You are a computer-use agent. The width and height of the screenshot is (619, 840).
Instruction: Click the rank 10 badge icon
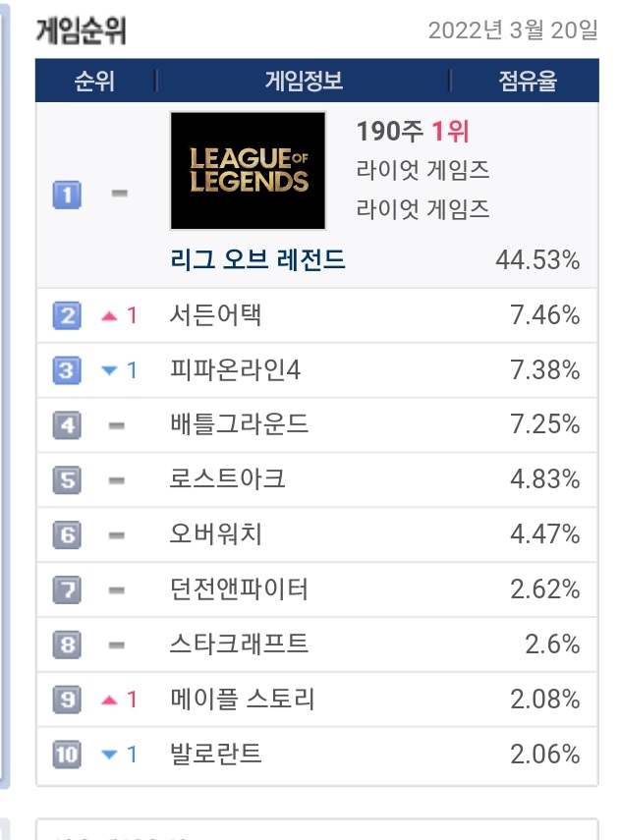(x=66, y=755)
